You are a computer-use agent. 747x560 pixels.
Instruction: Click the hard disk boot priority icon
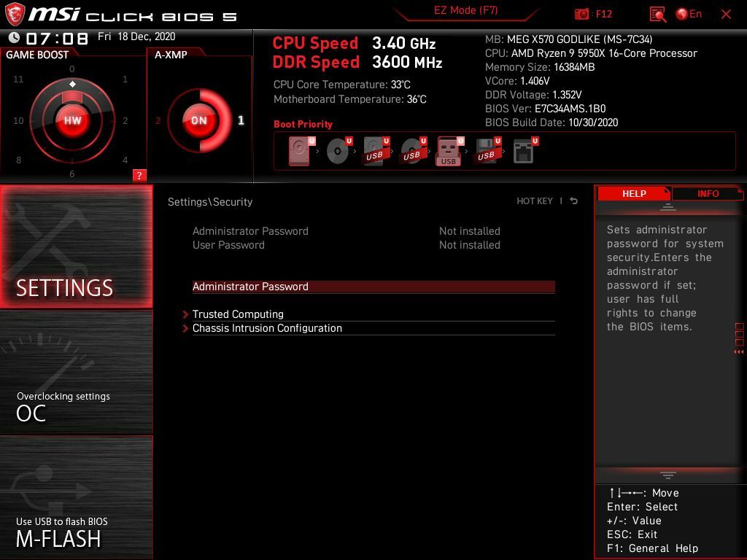[300, 150]
